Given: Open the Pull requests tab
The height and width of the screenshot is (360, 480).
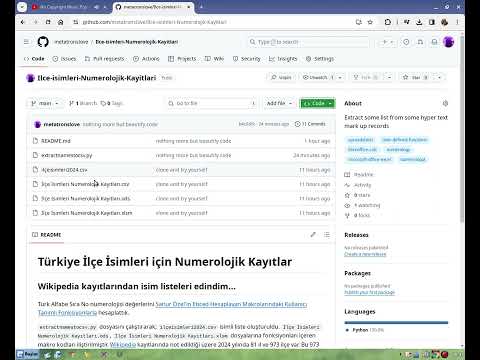Looking at the screenshot, I should [104, 59].
